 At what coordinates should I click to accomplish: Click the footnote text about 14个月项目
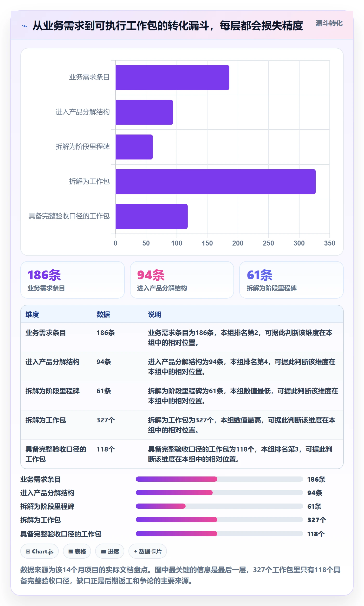pos(180,575)
